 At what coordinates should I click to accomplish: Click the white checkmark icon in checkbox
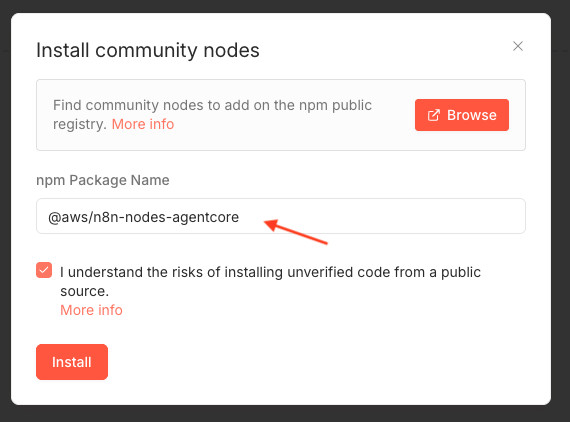click(44, 270)
